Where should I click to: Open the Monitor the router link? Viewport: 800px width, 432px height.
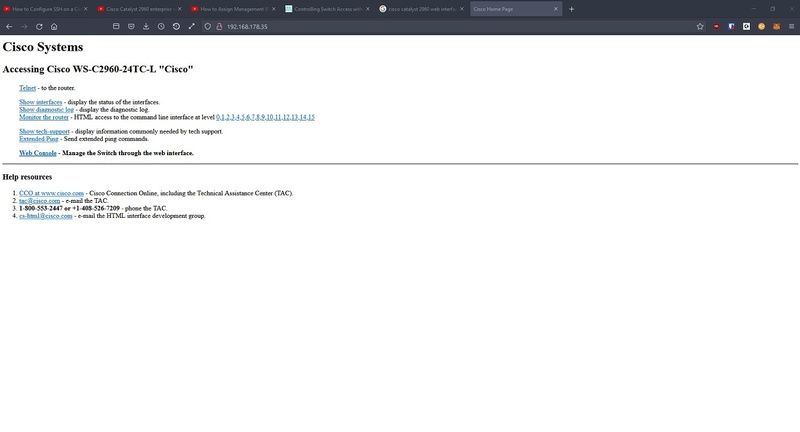point(44,117)
